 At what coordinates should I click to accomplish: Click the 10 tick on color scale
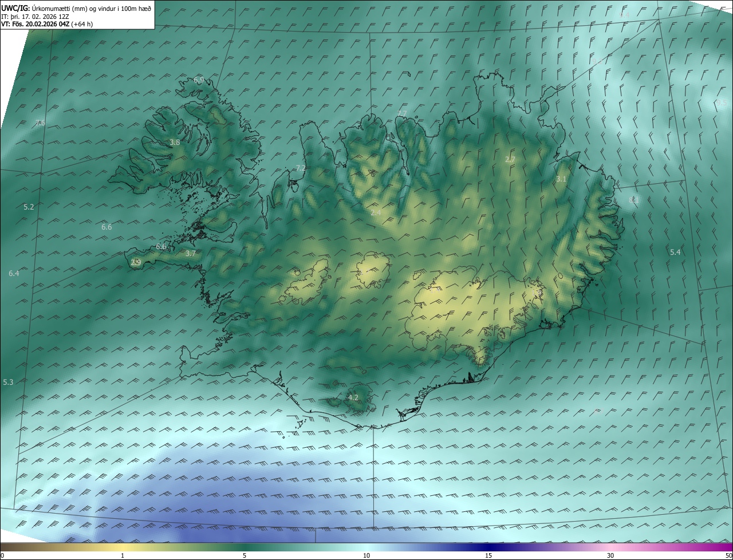366,556
